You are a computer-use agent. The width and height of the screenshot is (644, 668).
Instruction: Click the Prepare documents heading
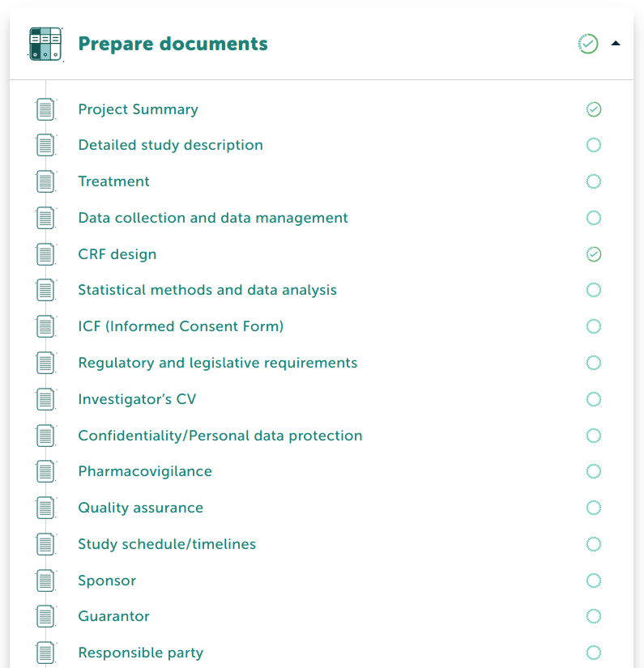tap(173, 44)
